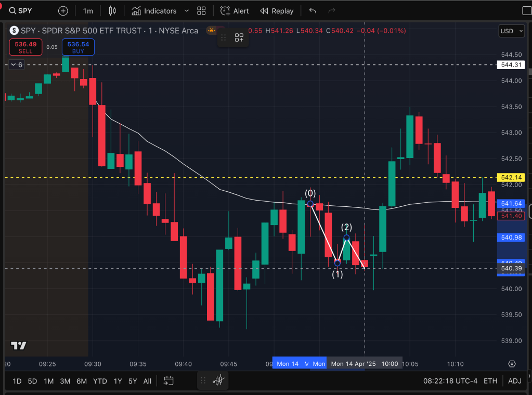Click the undo arrow
Viewport: 532px width, 395px height.
click(312, 11)
